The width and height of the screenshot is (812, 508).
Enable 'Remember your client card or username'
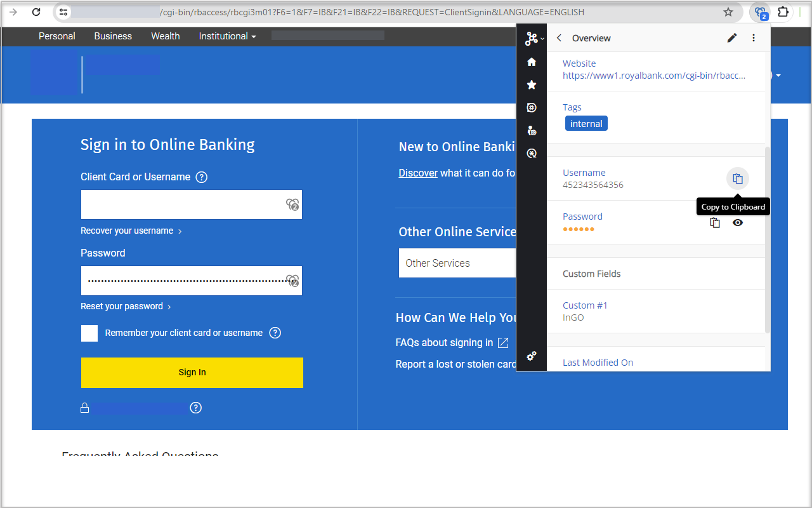click(89, 333)
